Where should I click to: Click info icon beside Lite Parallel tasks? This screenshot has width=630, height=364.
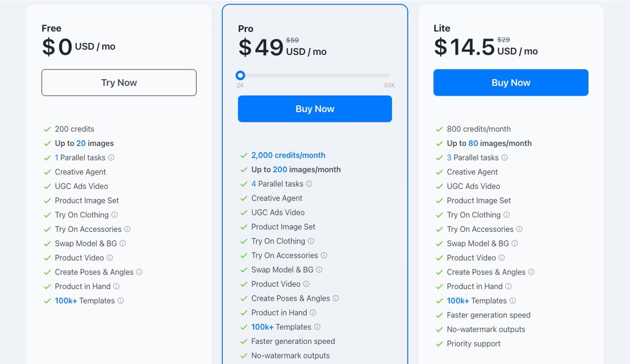(x=504, y=158)
